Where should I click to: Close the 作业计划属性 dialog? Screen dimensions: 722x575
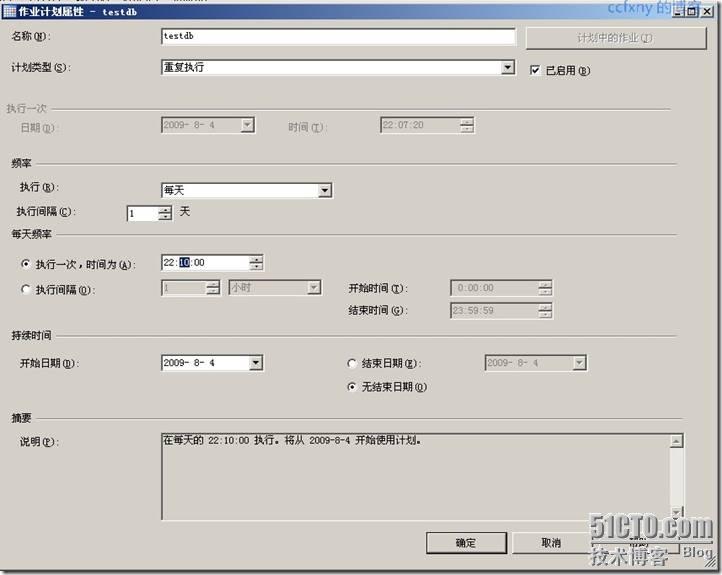(707, 12)
